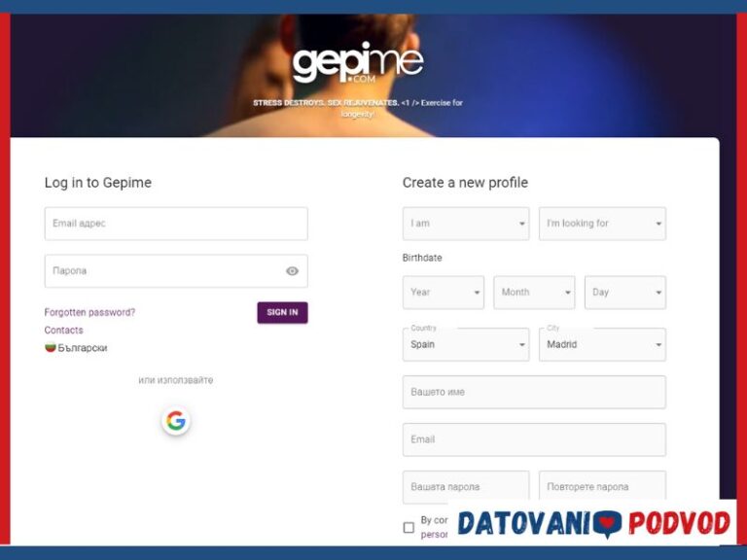Tick the consent checkbox at the bottom
Viewport: 747px width, 560px height.
(x=409, y=528)
